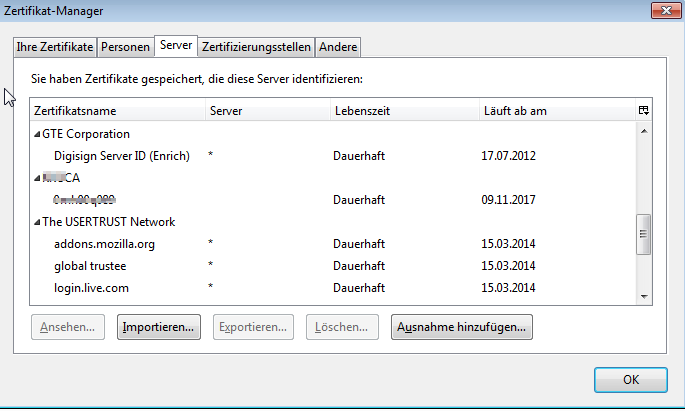The height and width of the screenshot is (411, 685).
Task: Sort by Lebenszeit column header
Action: point(402,110)
